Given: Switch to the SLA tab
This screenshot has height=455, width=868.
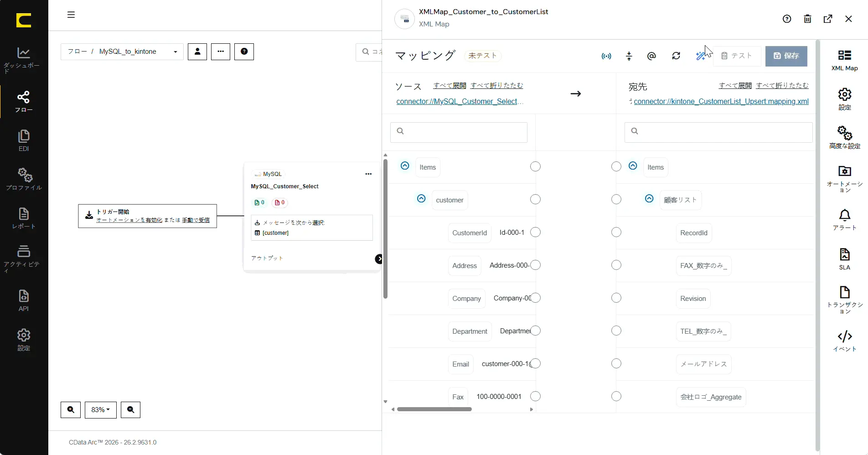Looking at the screenshot, I should tap(845, 259).
